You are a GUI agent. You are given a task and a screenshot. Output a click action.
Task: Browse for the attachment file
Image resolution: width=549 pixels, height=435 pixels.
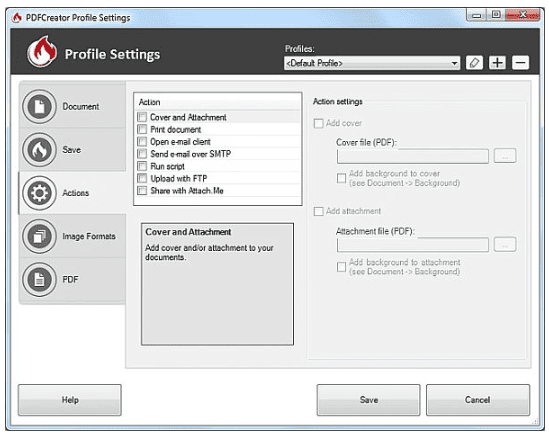pos(505,244)
